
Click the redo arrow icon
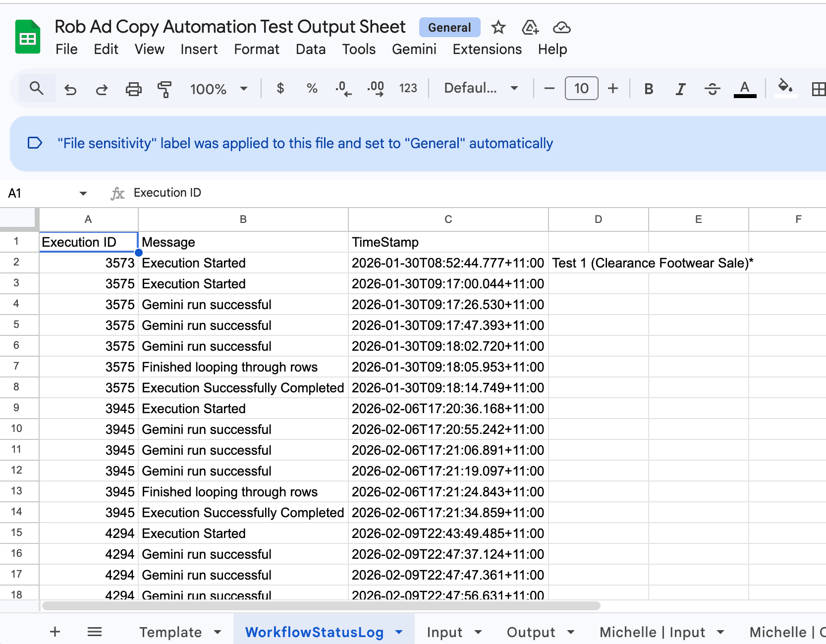[x=102, y=89]
